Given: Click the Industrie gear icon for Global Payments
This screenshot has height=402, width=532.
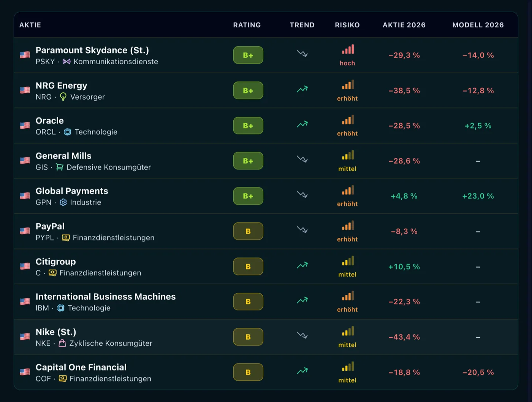Looking at the screenshot, I should (63, 202).
